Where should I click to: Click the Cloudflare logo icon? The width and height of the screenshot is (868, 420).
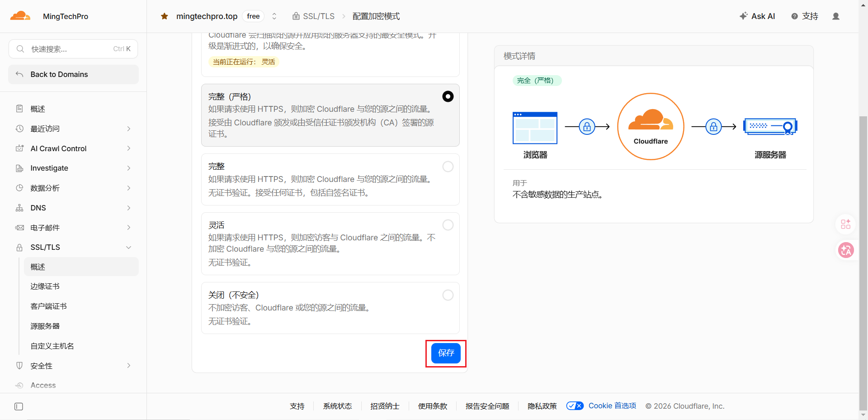point(20,16)
